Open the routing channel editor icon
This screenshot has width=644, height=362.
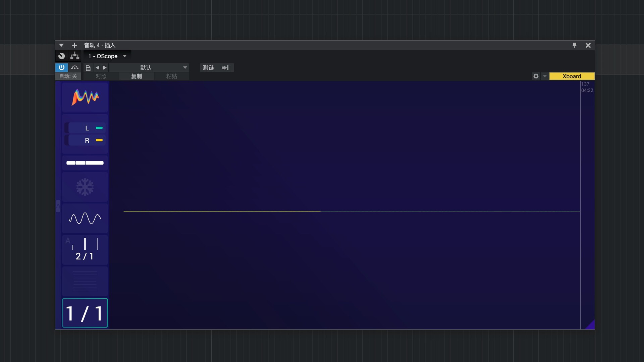(74, 56)
